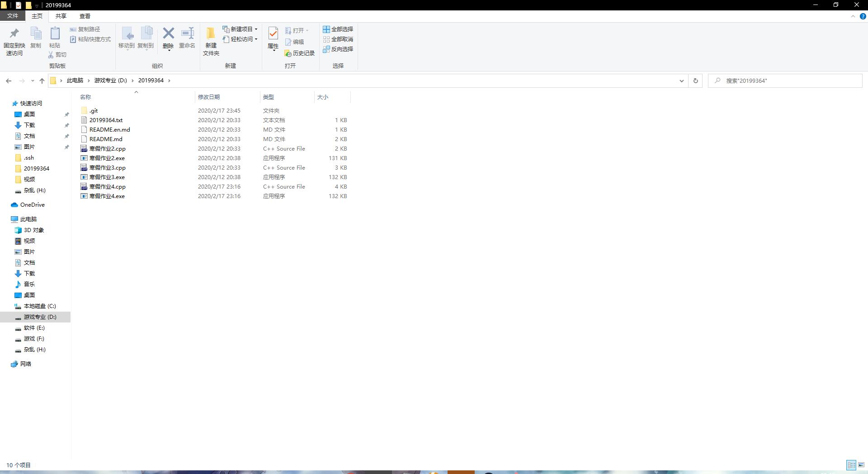The height and width of the screenshot is (474, 868).
Task: Pin folder to Quick access
Action: (x=14, y=41)
